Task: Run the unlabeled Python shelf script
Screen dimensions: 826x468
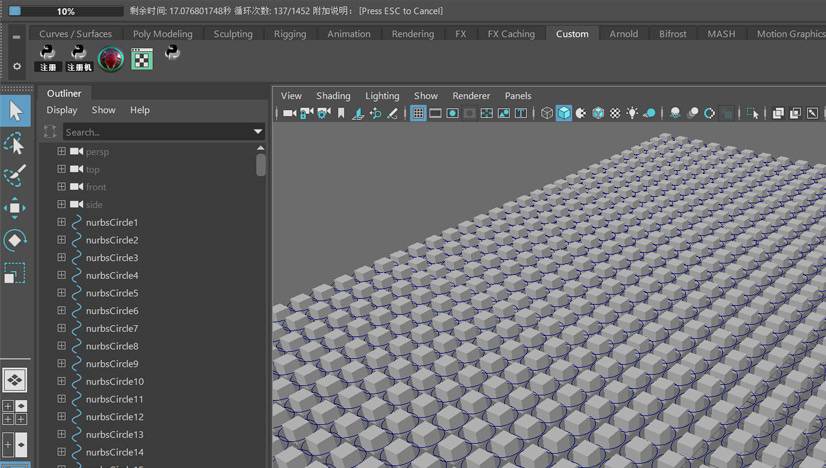Action: [172, 53]
